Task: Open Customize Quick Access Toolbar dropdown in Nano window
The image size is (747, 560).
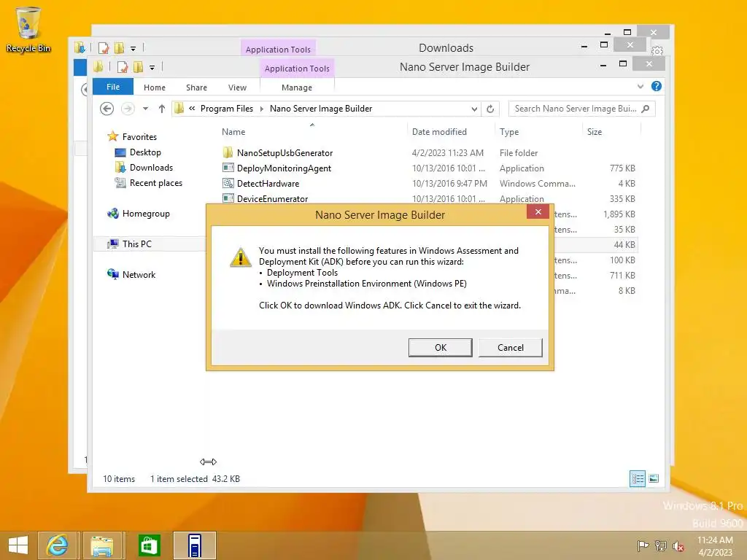Action: pos(152,68)
